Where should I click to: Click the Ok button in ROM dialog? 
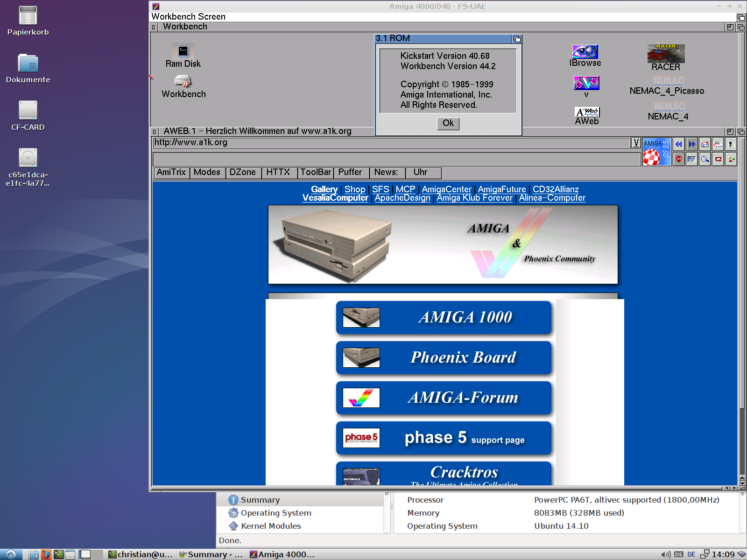448,123
